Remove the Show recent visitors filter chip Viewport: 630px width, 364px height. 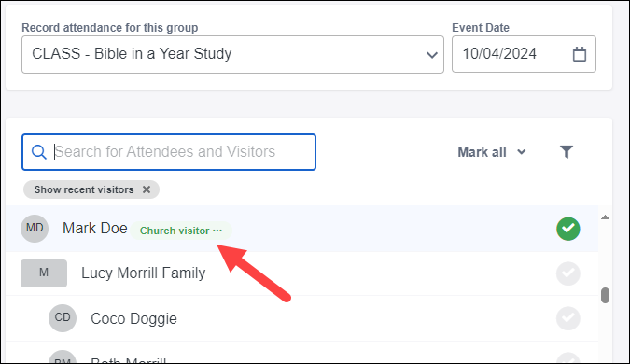(x=147, y=189)
